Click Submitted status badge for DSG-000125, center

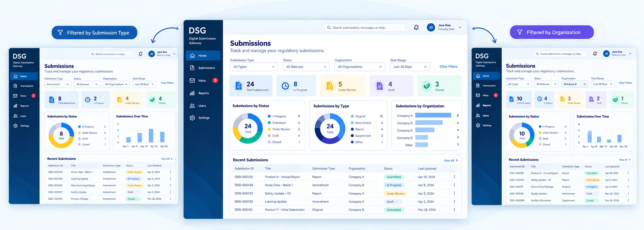pyautogui.click(x=394, y=177)
